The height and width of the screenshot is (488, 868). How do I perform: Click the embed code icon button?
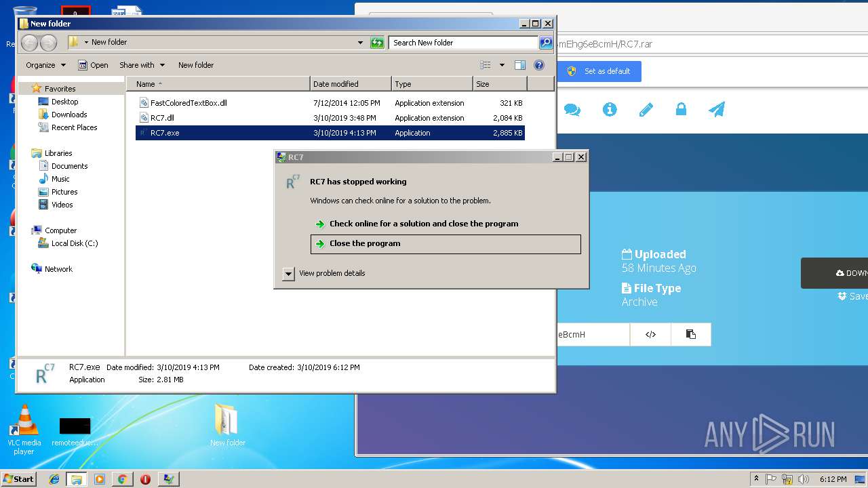tap(650, 334)
